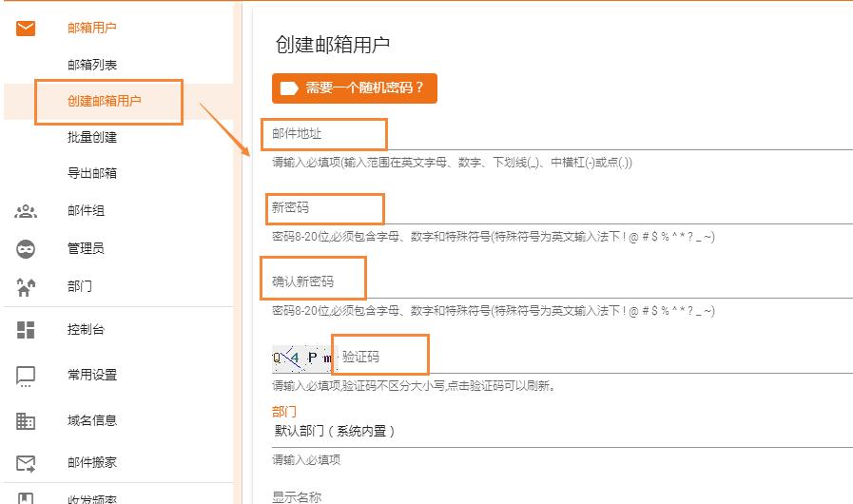This screenshot has height=504, width=853.
Task: Click the domain info building icon
Action: [x=26, y=421]
